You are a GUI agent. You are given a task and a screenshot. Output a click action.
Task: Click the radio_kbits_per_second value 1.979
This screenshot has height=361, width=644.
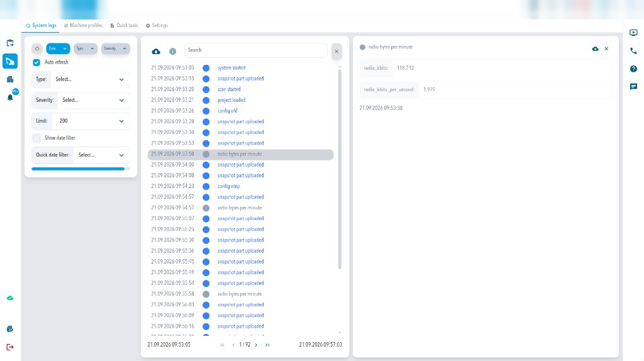429,89
